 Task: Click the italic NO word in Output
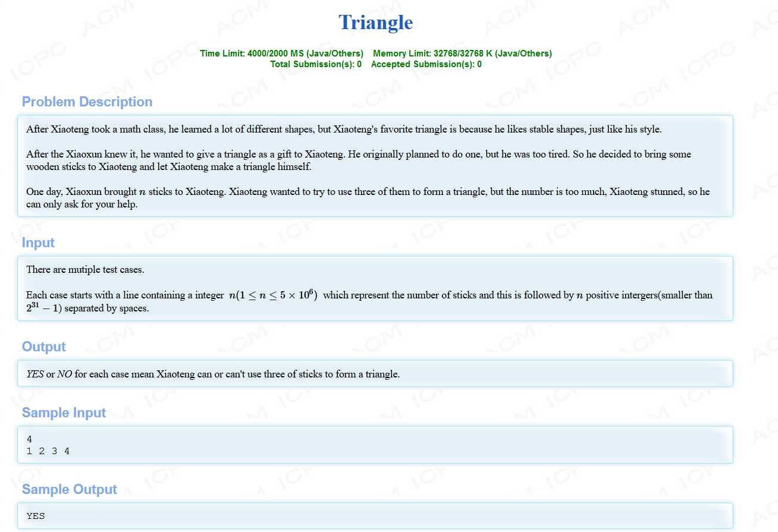[64, 374]
